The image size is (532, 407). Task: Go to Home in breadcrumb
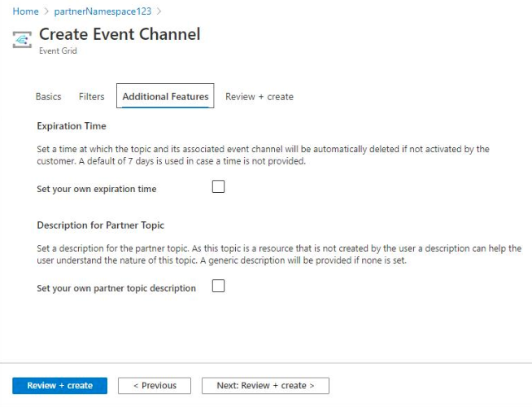click(x=25, y=11)
